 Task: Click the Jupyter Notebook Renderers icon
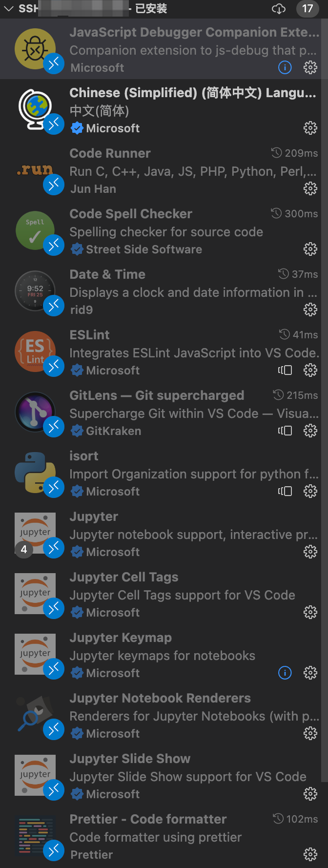[35, 713]
